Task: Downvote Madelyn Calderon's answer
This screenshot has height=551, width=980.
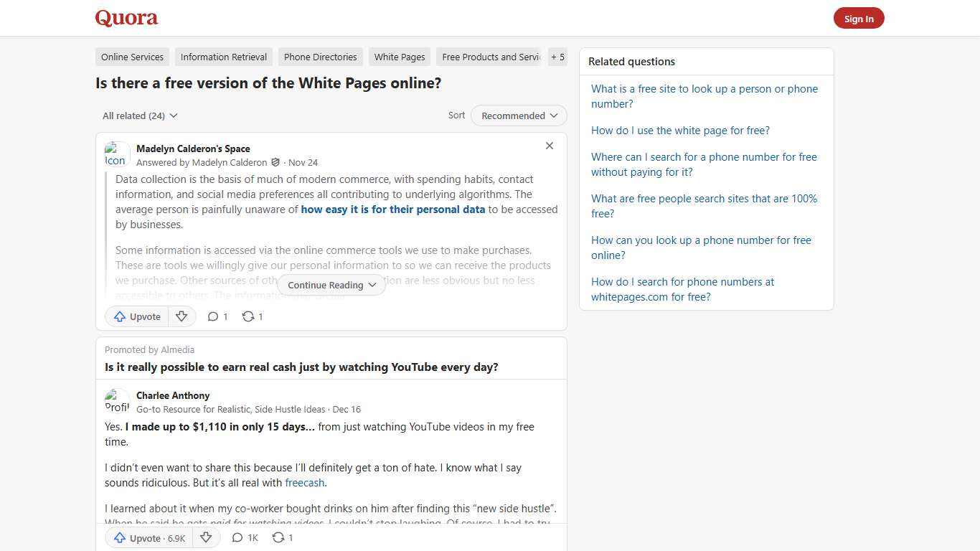Action: 182,316
